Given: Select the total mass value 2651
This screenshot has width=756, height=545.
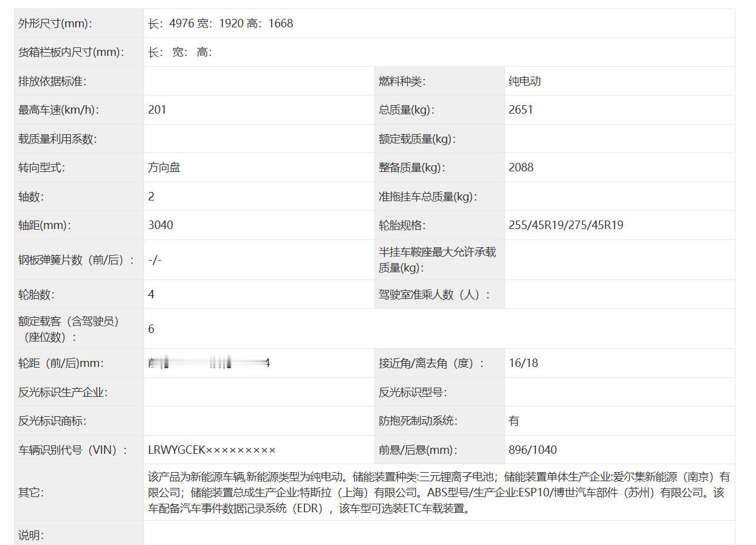Looking at the screenshot, I should click(x=521, y=110).
